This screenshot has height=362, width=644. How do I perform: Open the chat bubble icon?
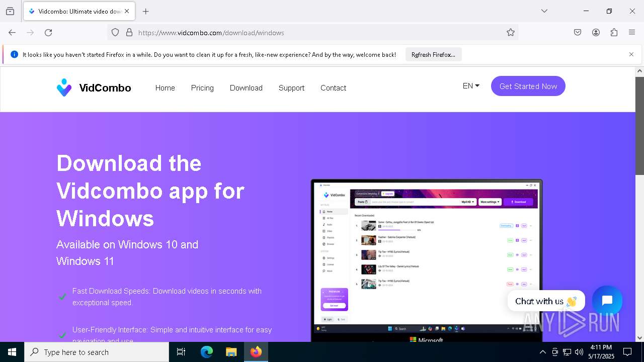pos(607,301)
